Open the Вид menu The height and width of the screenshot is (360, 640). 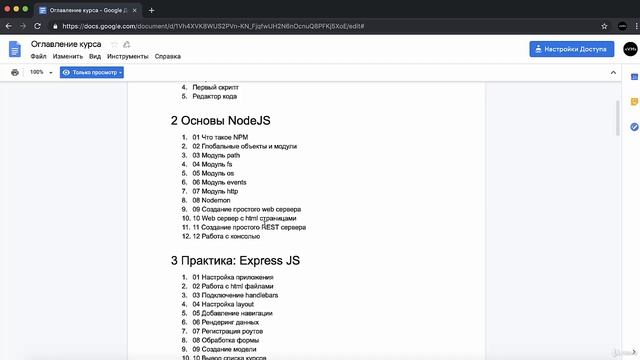pyautogui.click(x=95, y=56)
